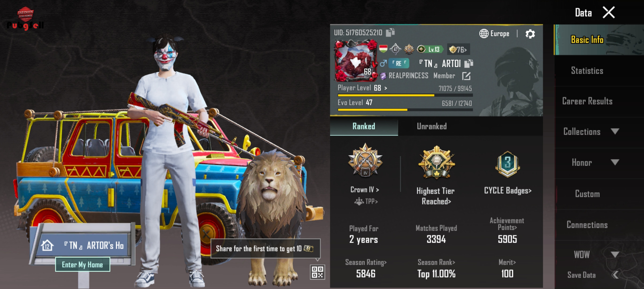Select the Ranked tab

[364, 126]
